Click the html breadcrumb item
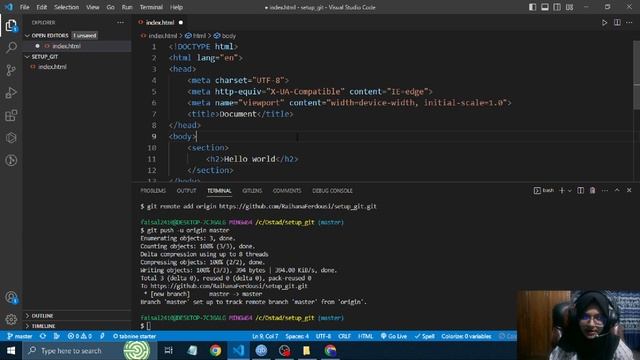Screen dimensions: 640x360 pyautogui.click(x=196, y=36)
